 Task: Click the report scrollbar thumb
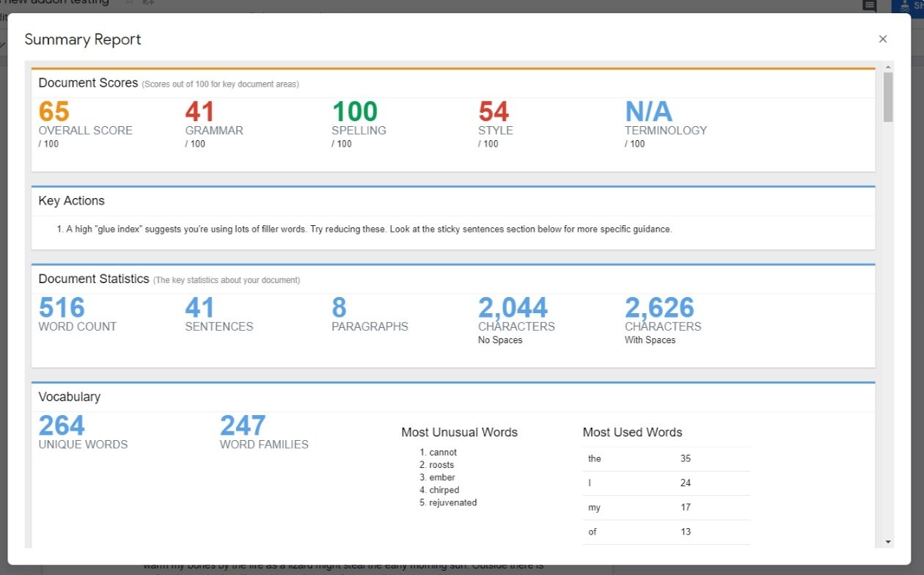[888, 97]
